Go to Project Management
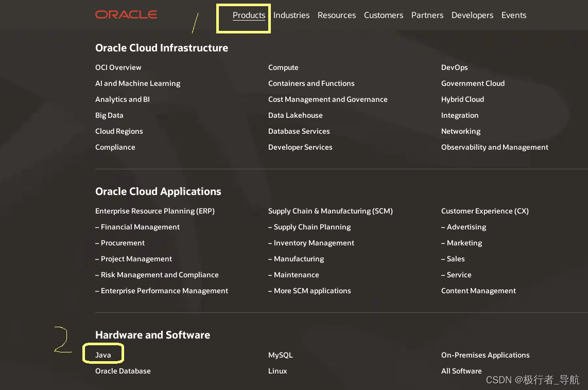 click(x=133, y=259)
